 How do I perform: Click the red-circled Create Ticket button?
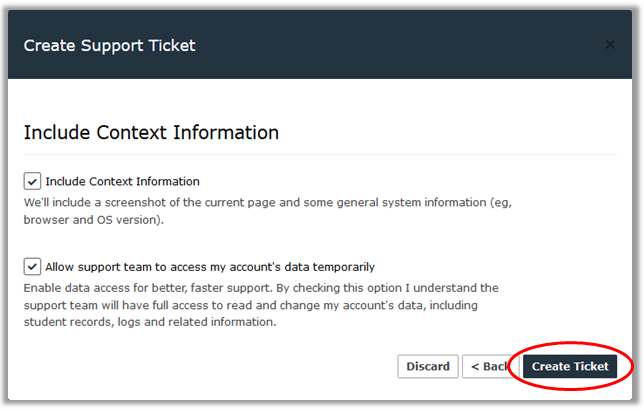(570, 366)
